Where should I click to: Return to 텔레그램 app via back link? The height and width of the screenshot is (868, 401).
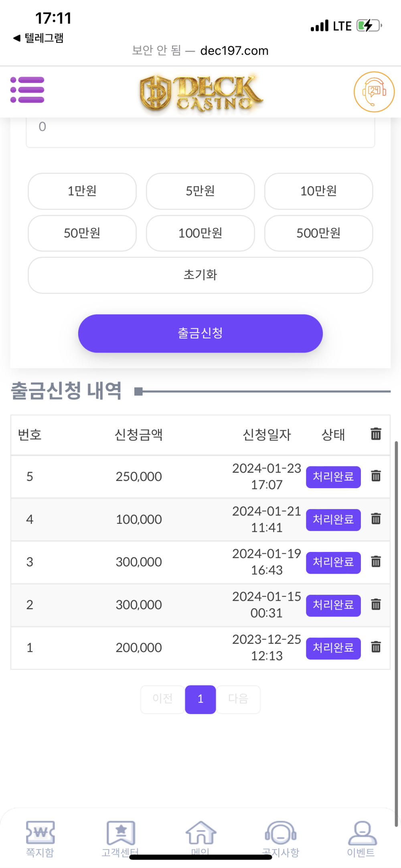(x=39, y=38)
